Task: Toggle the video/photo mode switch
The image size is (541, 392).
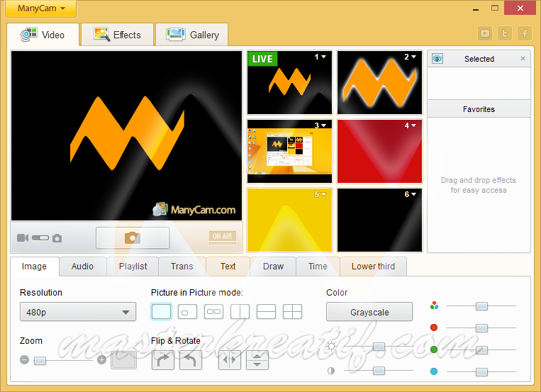Action: (x=40, y=237)
